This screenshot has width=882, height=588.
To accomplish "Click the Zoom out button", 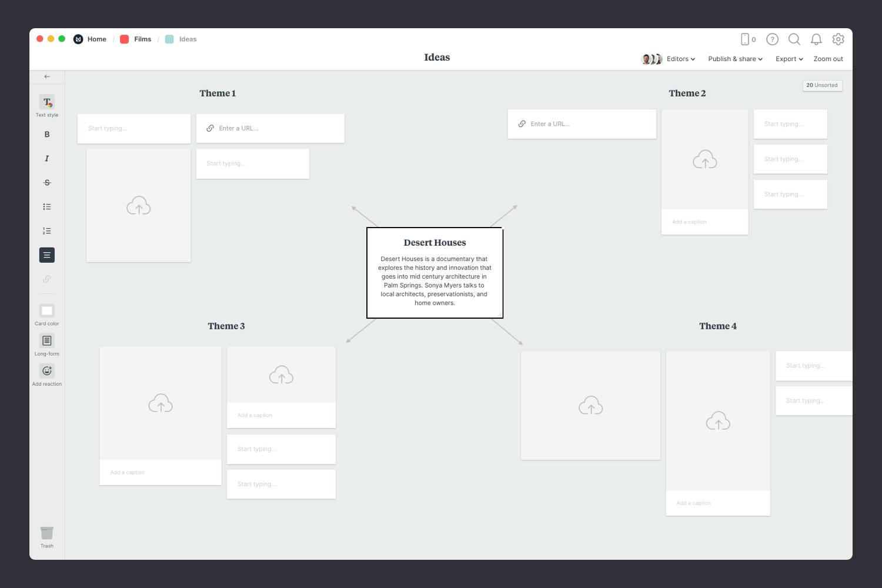I will tap(828, 59).
